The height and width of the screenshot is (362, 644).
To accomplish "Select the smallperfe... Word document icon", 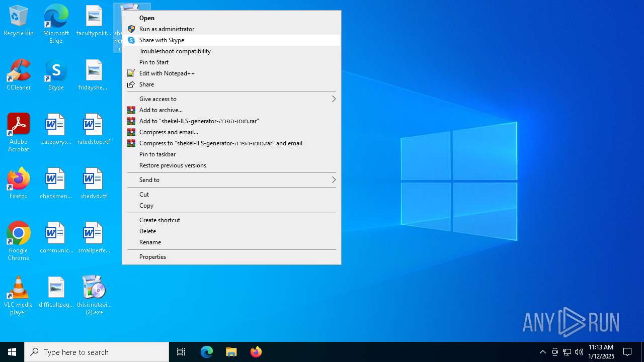I will pyautogui.click(x=94, y=238).
